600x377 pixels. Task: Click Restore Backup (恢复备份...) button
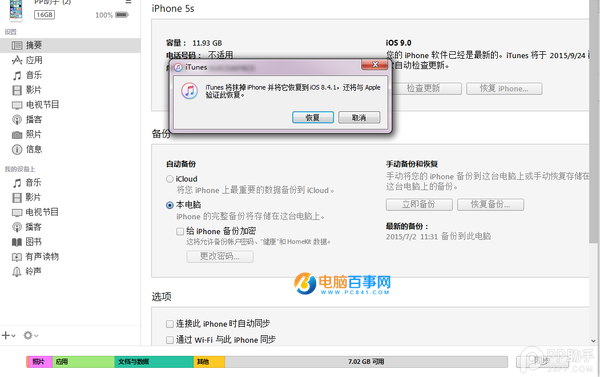click(x=491, y=204)
